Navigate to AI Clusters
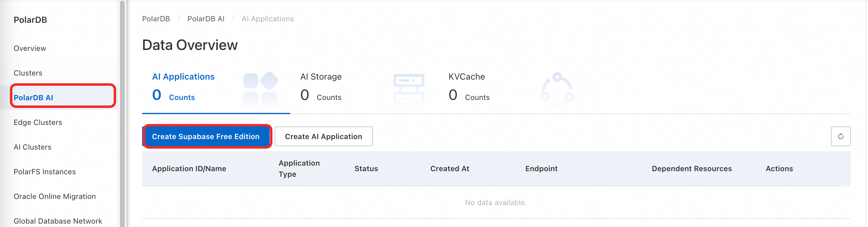The image size is (868, 227). tap(32, 147)
